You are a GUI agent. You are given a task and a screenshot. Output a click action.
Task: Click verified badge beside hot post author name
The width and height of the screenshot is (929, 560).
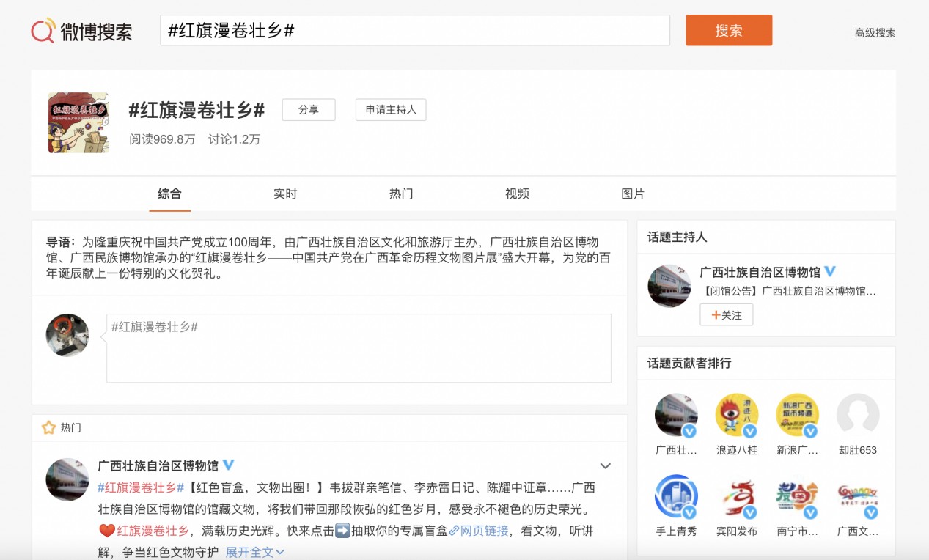pyautogui.click(x=229, y=465)
